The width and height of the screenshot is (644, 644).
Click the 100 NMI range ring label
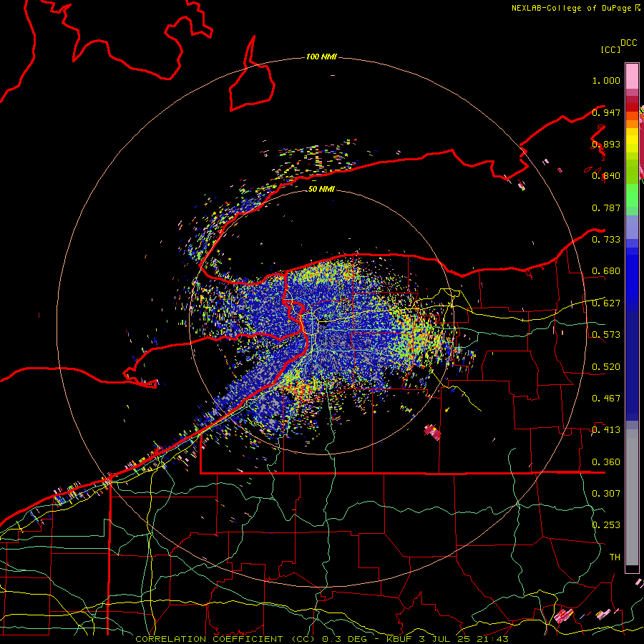[321, 57]
